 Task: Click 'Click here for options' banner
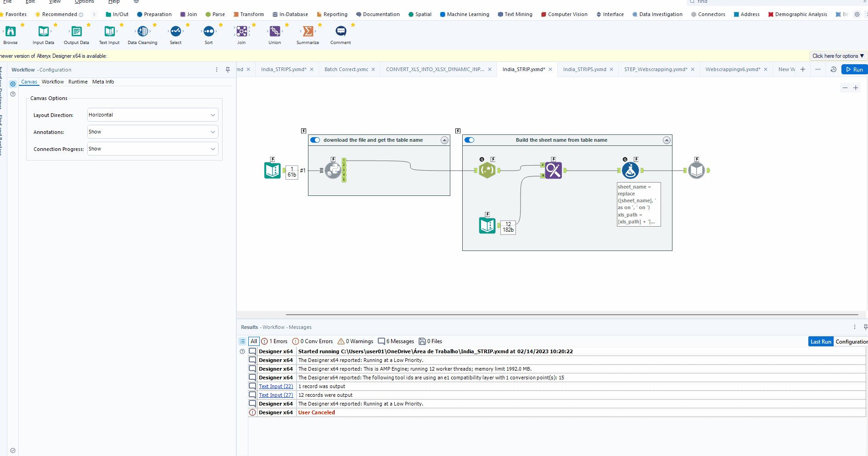point(837,56)
